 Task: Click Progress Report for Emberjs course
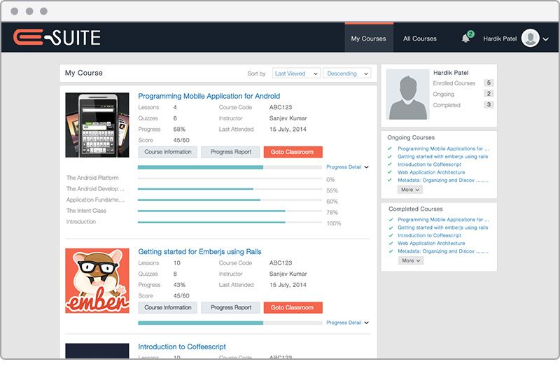(x=231, y=307)
